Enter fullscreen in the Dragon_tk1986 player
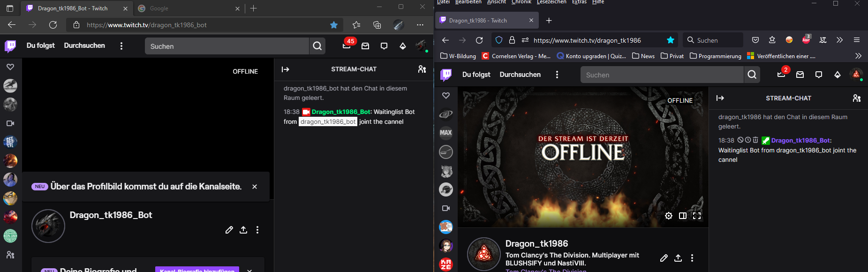This screenshot has width=868, height=272. click(697, 216)
